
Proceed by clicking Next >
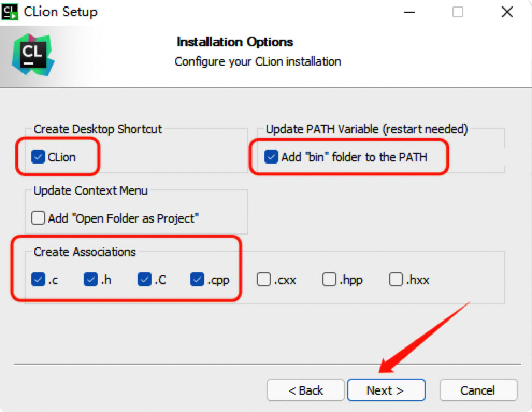[386, 390]
